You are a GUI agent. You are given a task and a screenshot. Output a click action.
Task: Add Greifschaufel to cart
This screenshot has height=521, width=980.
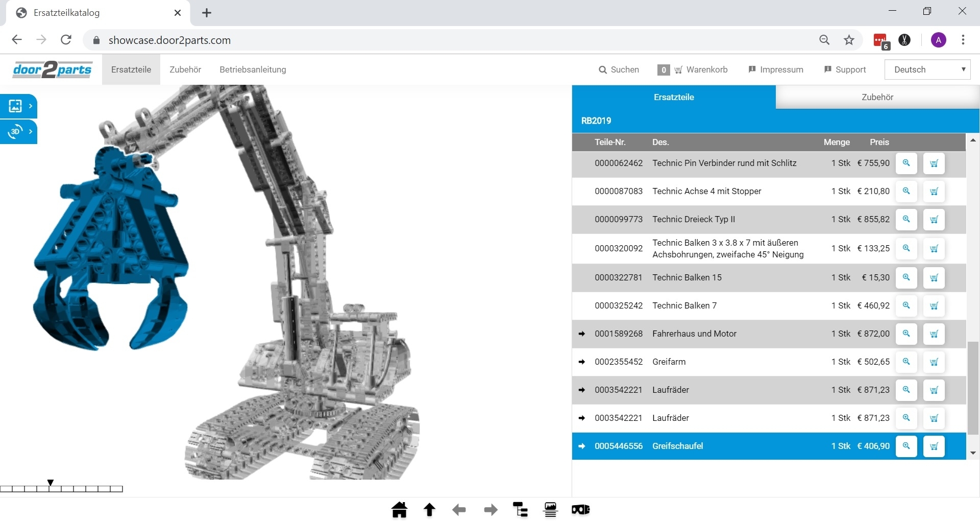click(934, 446)
